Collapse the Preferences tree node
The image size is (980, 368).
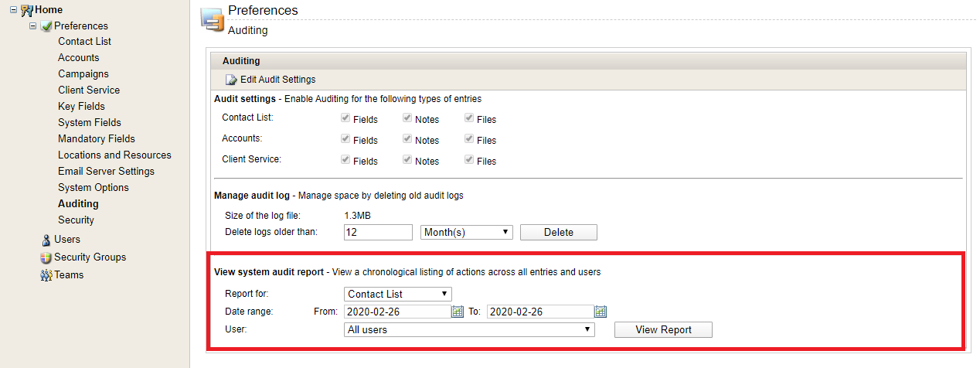point(32,26)
